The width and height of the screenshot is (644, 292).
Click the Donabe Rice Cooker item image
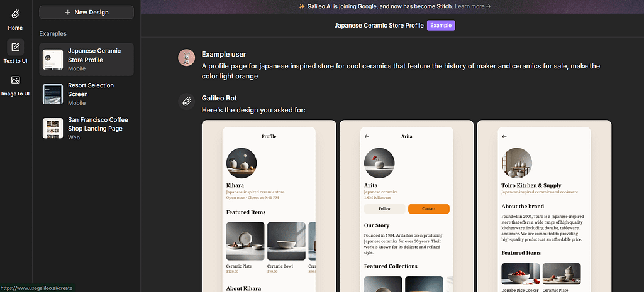coord(519,274)
